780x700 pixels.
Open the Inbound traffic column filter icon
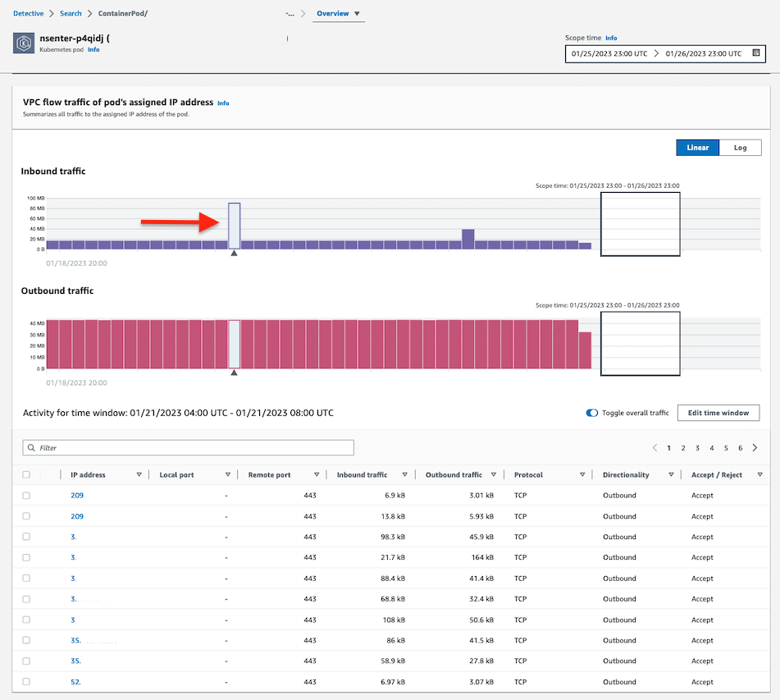405,474
